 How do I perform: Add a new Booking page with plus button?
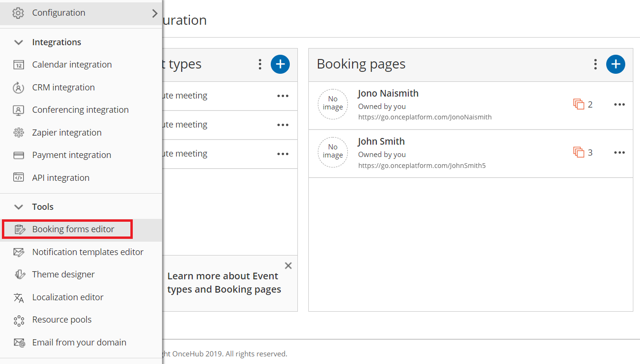pos(615,64)
